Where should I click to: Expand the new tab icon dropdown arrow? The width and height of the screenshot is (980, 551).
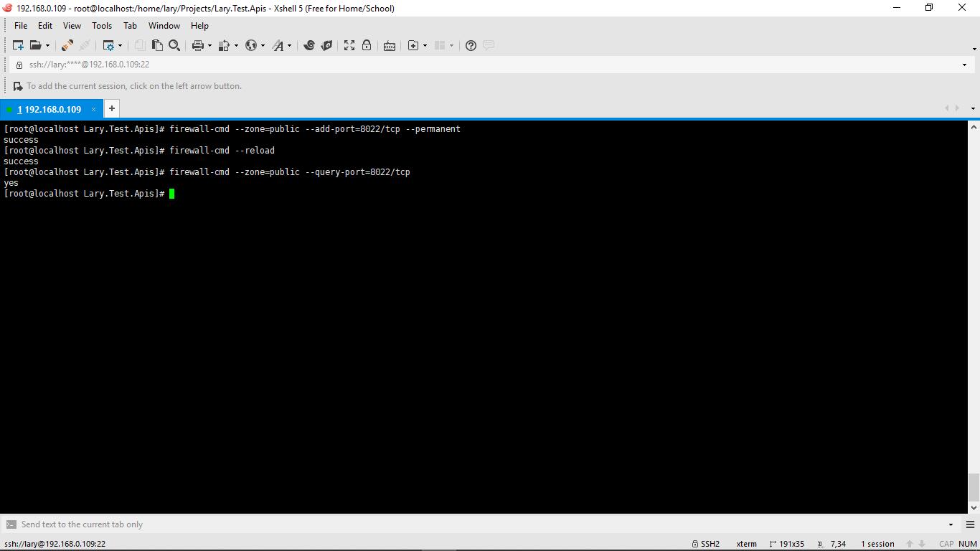click(425, 45)
